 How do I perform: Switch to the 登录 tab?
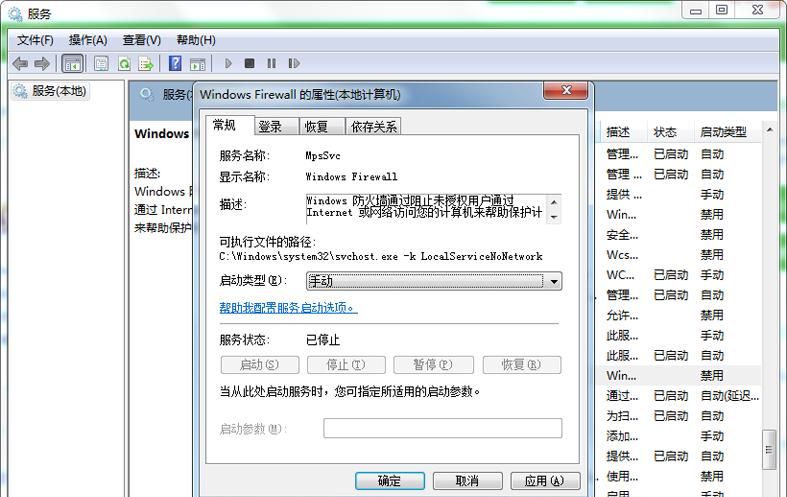[x=276, y=127]
